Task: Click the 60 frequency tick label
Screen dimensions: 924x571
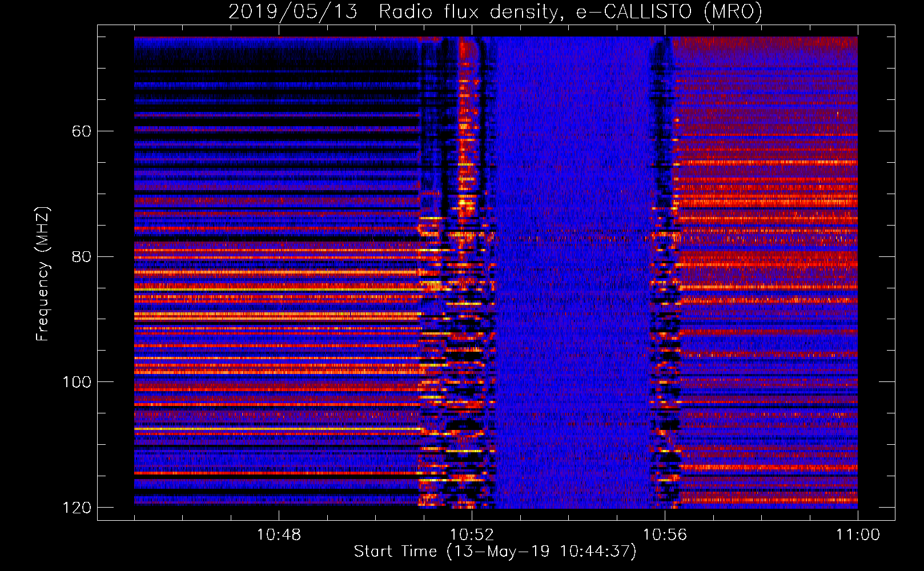Action: 82,131
